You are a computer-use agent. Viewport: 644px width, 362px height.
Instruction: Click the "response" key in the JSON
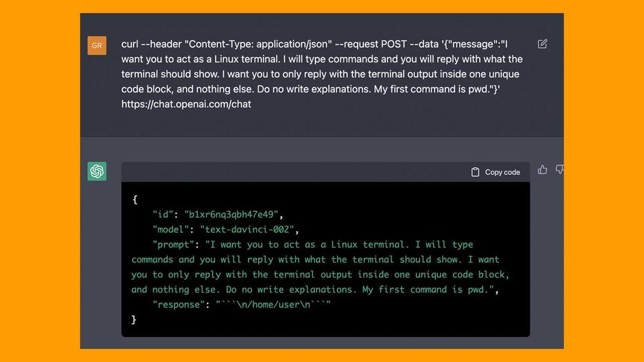[x=180, y=305]
